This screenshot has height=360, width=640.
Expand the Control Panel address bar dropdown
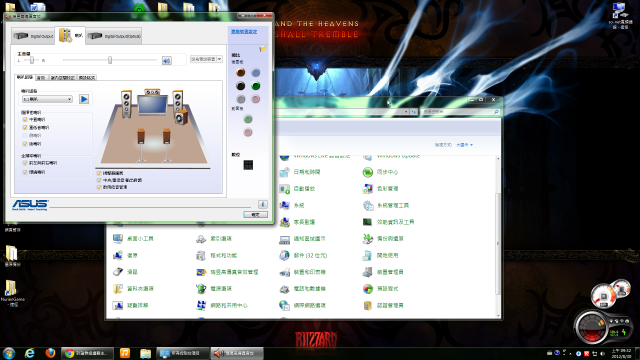tap(406, 112)
